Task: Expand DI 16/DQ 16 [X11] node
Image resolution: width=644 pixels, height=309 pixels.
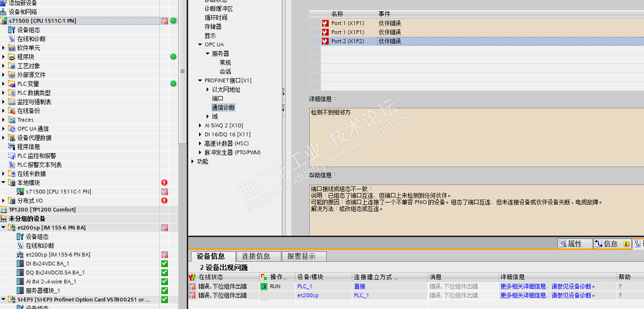Action: pos(200,134)
